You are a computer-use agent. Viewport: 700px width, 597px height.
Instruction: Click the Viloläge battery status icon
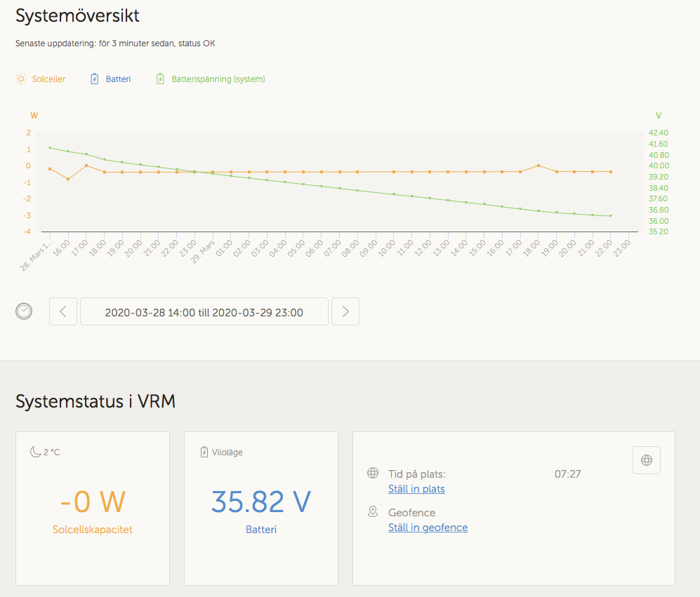click(x=204, y=452)
